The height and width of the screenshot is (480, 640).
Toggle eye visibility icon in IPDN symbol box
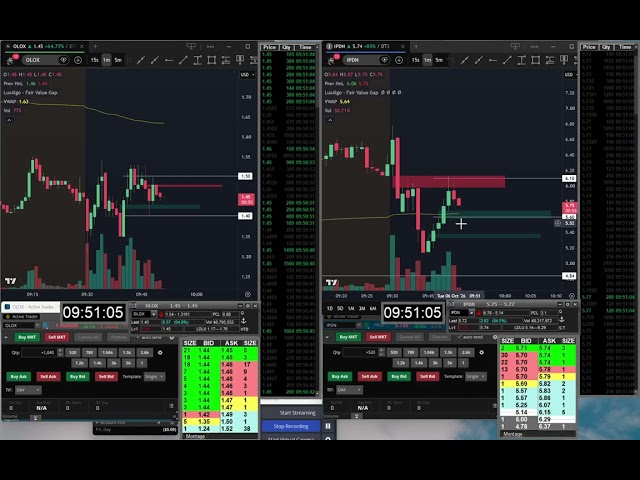pos(384,60)
